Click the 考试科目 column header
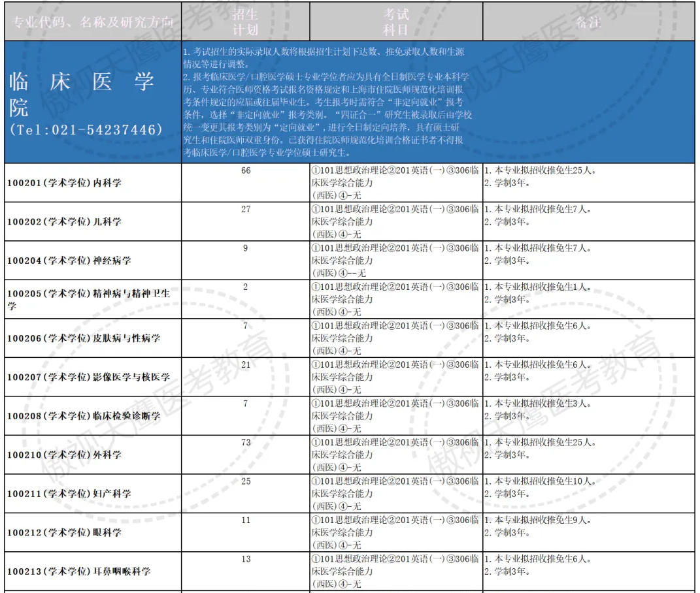The height and width of the screenshot is (593, 700). tap(395, 22)
